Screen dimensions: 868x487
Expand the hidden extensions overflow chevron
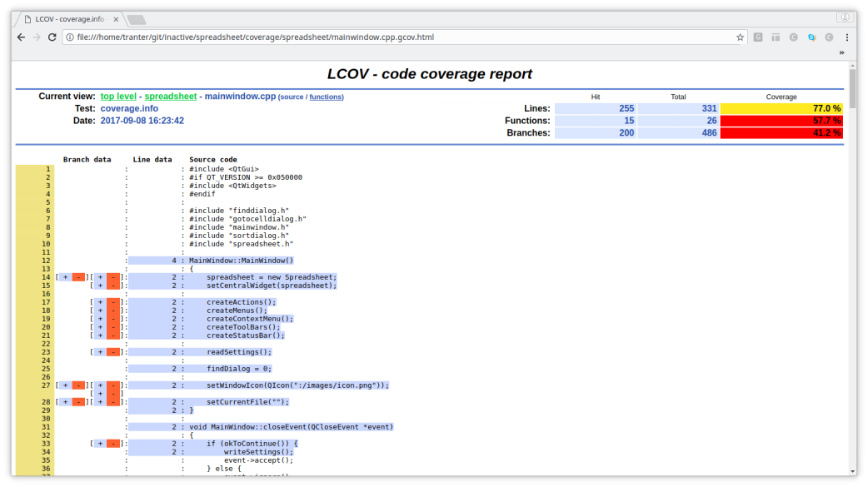841,52
